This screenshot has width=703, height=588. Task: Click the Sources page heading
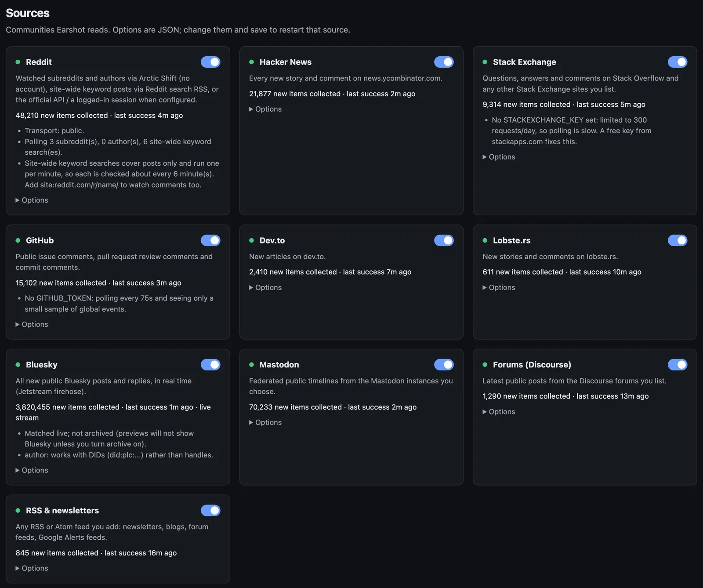[x=28, y=13]
